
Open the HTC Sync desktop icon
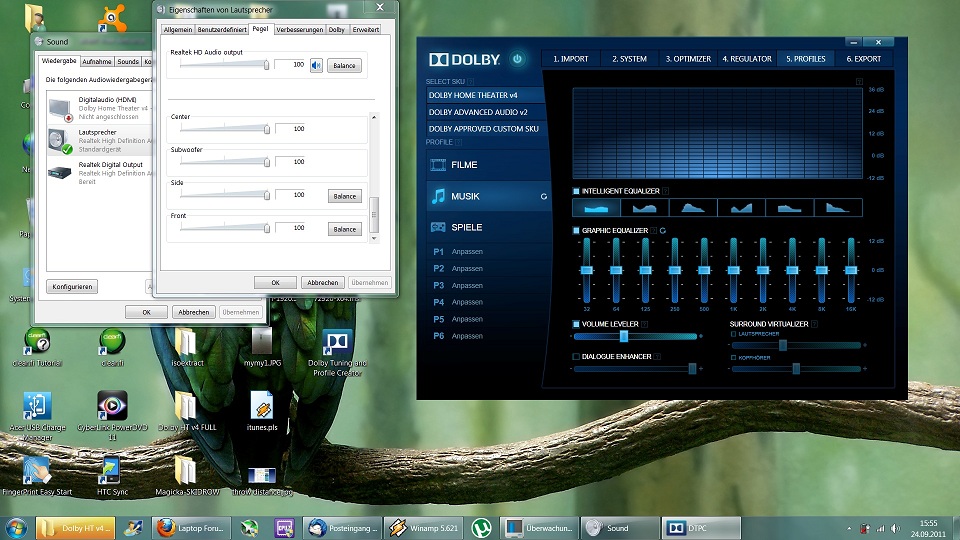coord(112,476)
